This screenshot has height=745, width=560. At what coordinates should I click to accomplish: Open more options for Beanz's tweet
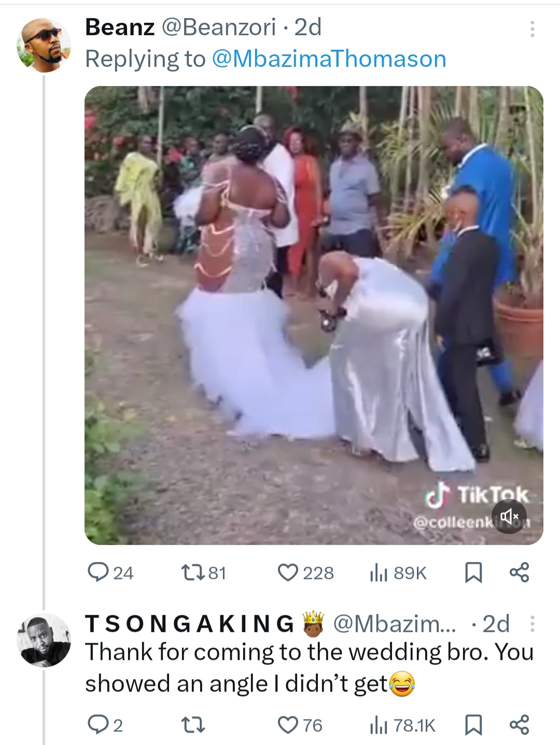pyautogui.click(x=532, y=29)
